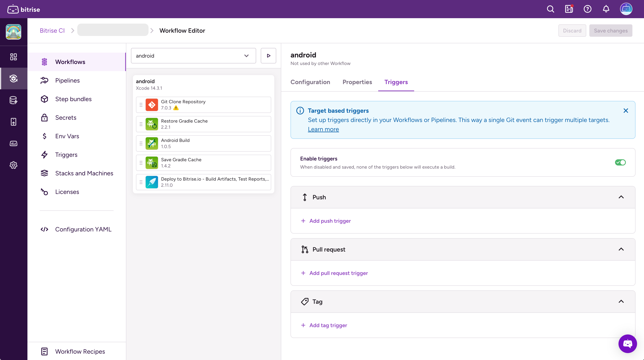Select the Deploy to Bitrise.io step icon
Viewport: 644px width, 360px height.
tap(152, 182)
